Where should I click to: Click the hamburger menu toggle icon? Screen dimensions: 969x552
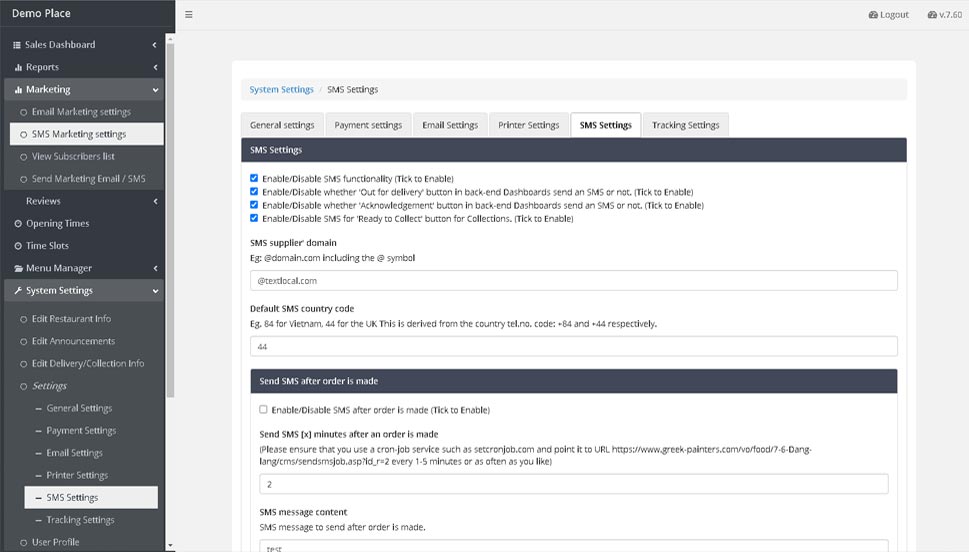pyautogui.click(x=189, y=15)
